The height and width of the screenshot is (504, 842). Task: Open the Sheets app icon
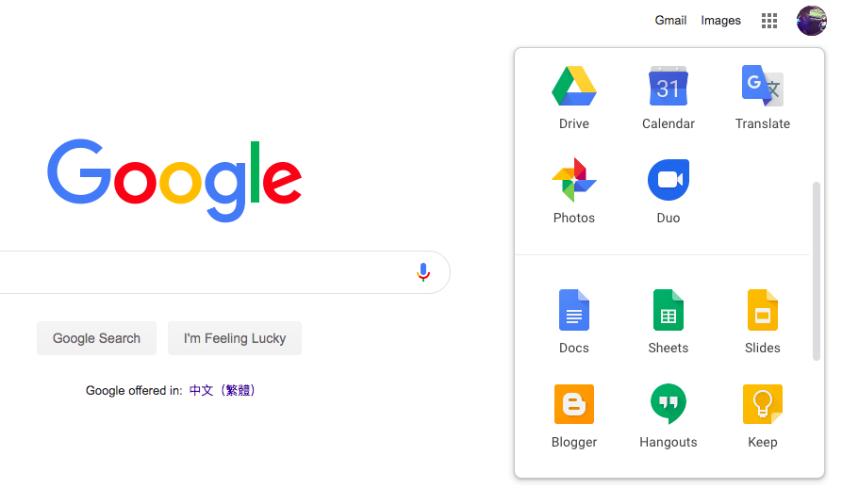668,310
